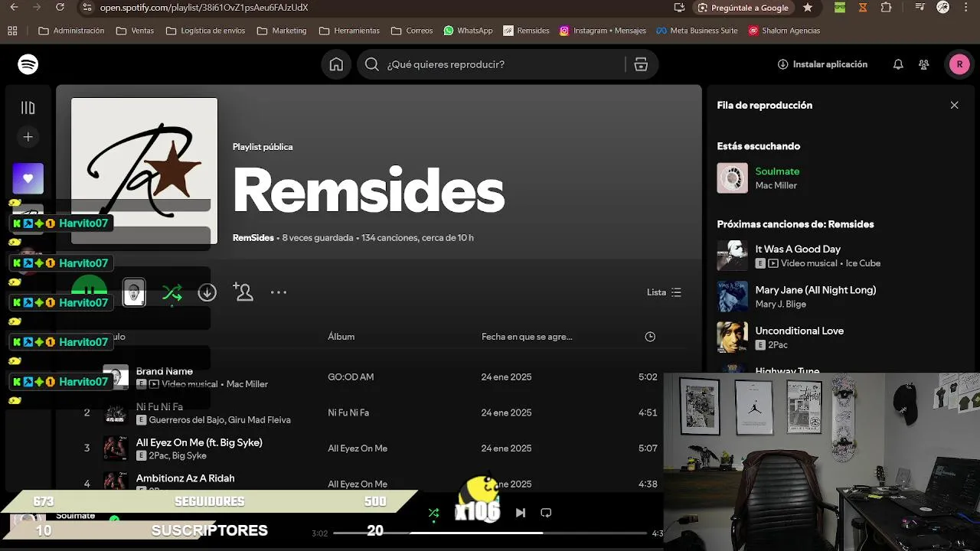980x551 pixels.
Task: Download the Remsides playlist
Action: 207,292
